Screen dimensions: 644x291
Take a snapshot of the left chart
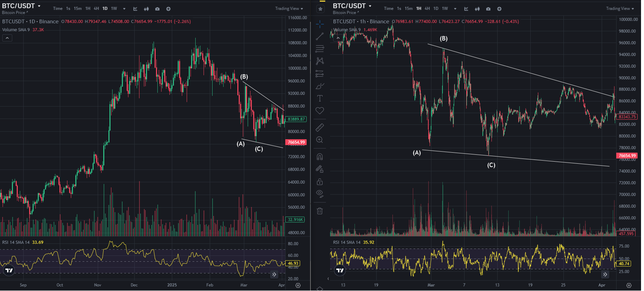[x=157, y=8]
